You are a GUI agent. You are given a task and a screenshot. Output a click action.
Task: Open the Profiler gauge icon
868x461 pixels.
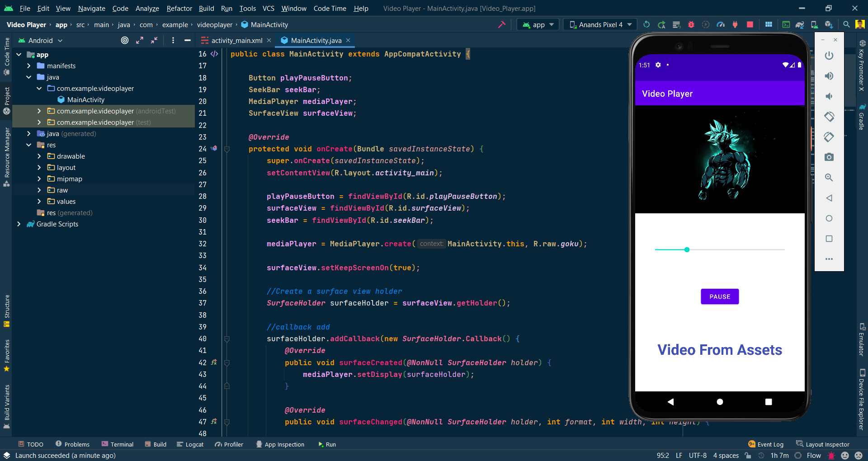click(x=722, y=24)
